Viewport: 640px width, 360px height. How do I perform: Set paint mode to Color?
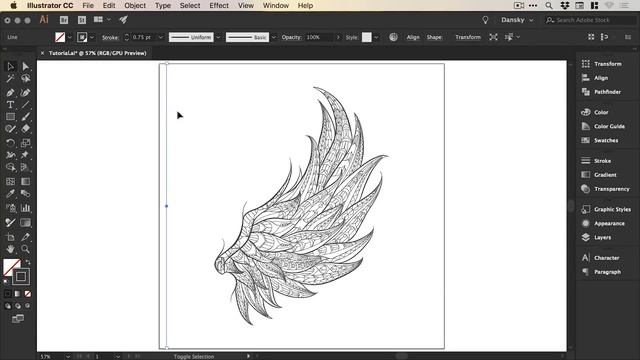[x=8, y=293]
